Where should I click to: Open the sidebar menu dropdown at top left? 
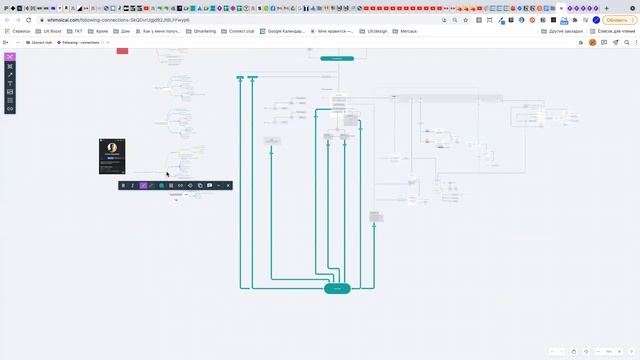[6, 42]
